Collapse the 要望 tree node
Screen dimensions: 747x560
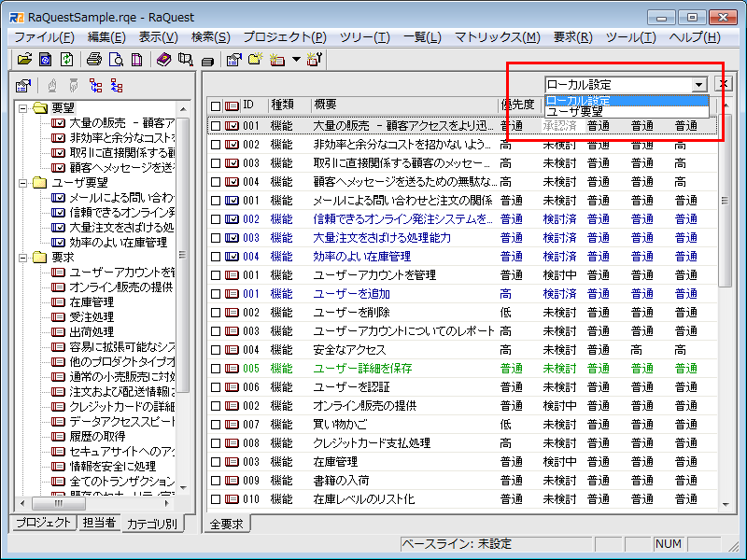coord(22,108)
